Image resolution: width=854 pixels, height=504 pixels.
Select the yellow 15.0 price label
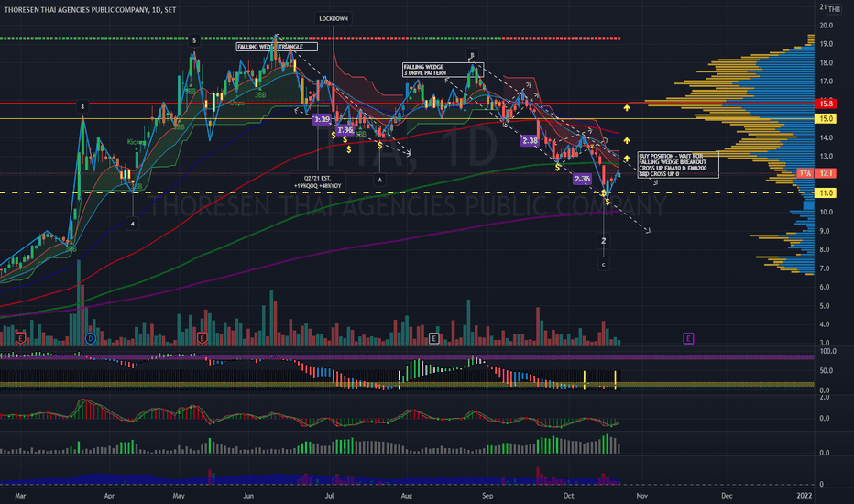(826, 119)
